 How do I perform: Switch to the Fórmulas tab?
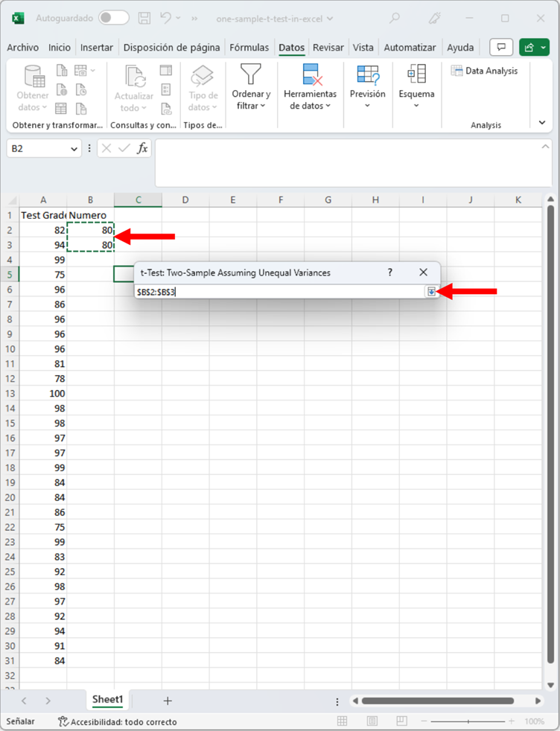point(249,48)
